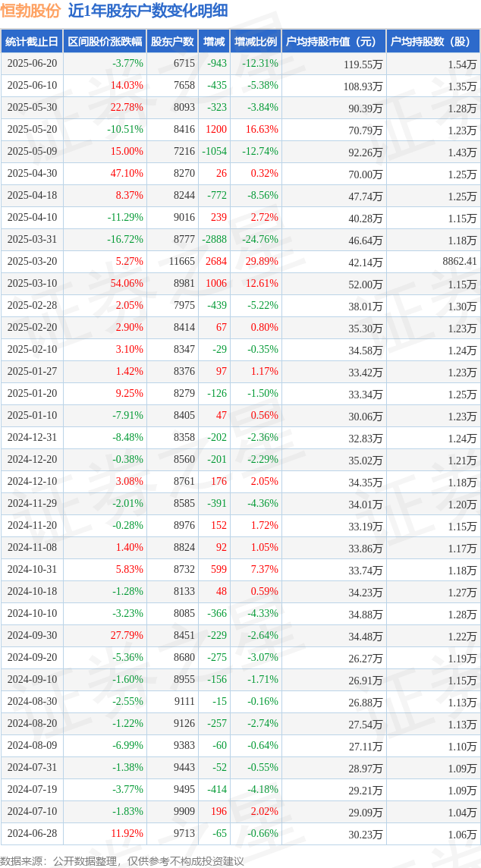Click the 8862.41 average shares cell
The height and width of the screenshot is (868, 481).
click(460, 262)
